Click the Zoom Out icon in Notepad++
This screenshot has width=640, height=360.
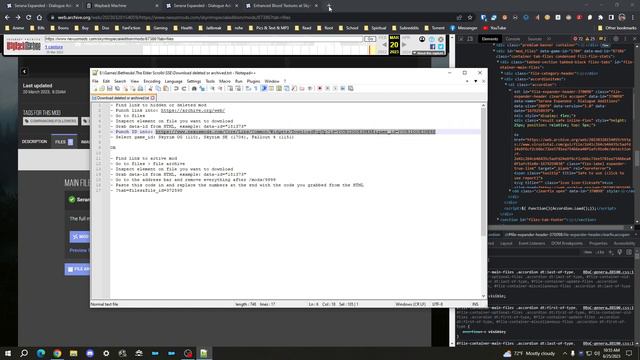pyautogui.click(x=220, y=88)
